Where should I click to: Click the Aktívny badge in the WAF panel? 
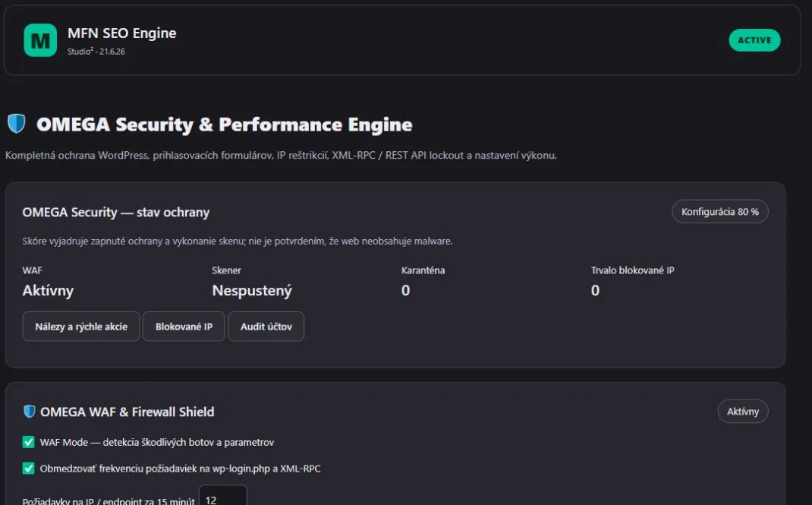(x=743, y=412)
